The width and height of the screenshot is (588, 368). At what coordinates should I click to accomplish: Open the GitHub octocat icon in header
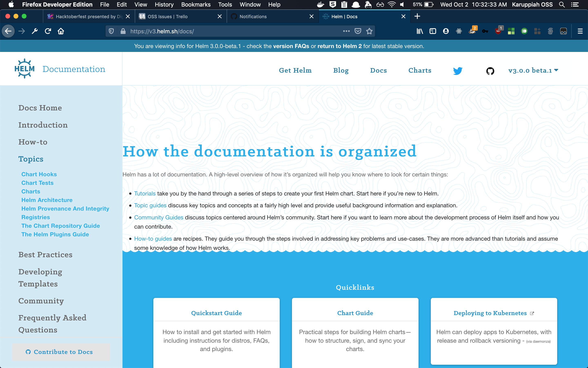point(490,71)
